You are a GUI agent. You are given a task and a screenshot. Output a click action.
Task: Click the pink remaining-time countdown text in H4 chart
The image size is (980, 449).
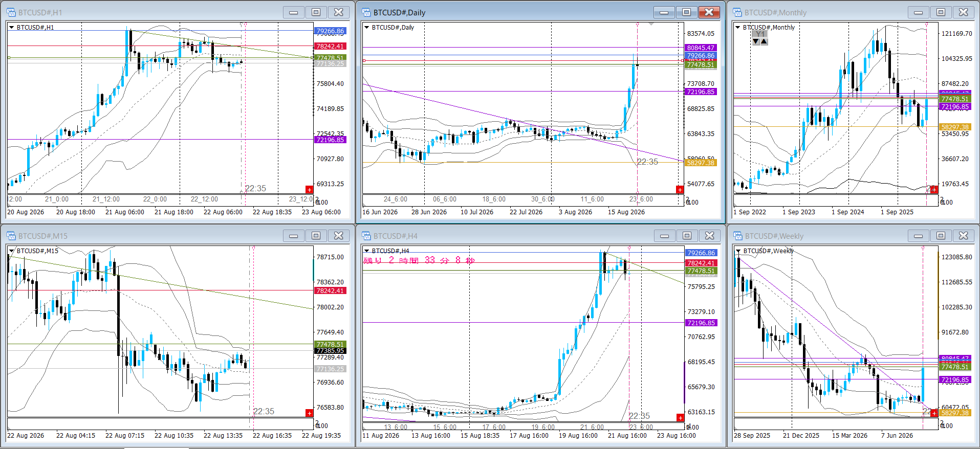pyautogui.click(x=419, y=260)
